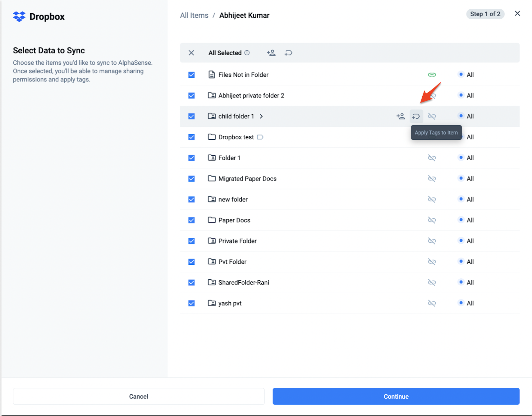The image size is (532, 416).
Task: Toggle the yash pvt checkbox
Action: [x=192, y=303]
